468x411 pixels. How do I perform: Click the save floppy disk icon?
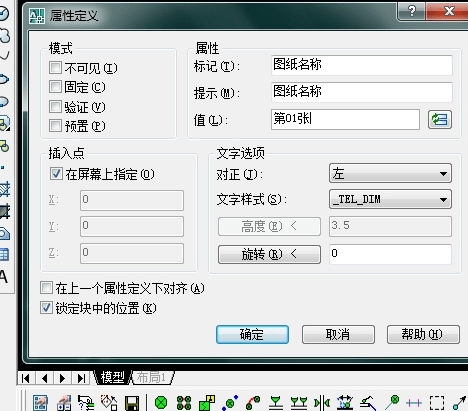click(132, 403)
